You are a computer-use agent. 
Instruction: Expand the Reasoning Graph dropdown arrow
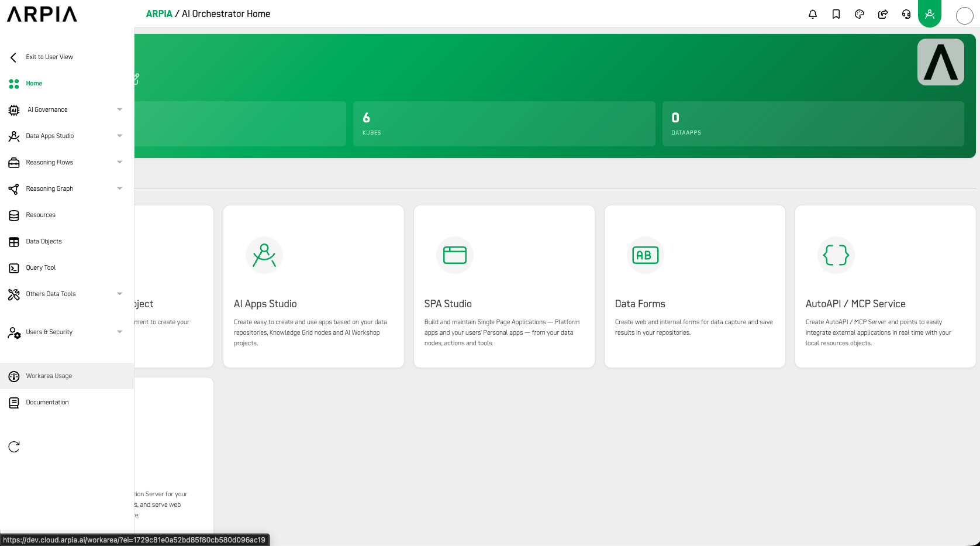point(120,188)
